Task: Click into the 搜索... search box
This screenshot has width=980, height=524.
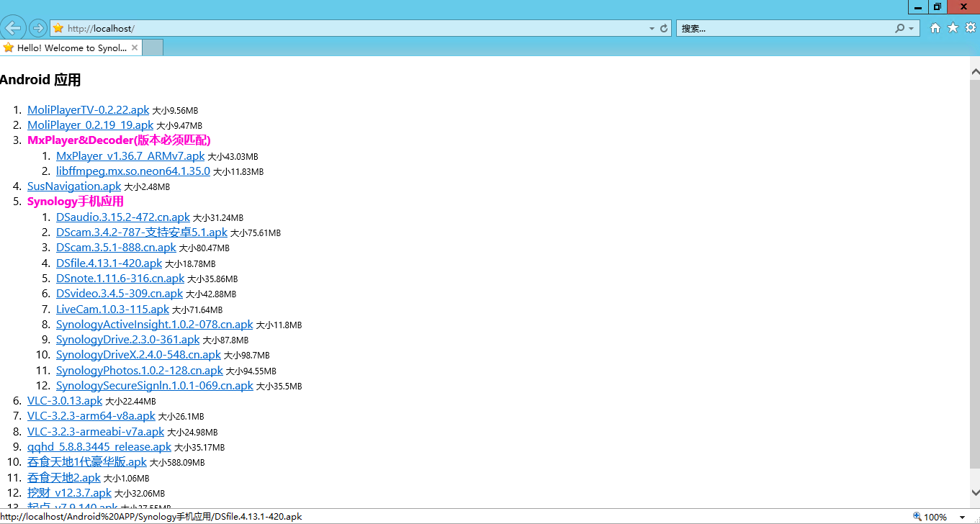Action: (x=785, y=29)
